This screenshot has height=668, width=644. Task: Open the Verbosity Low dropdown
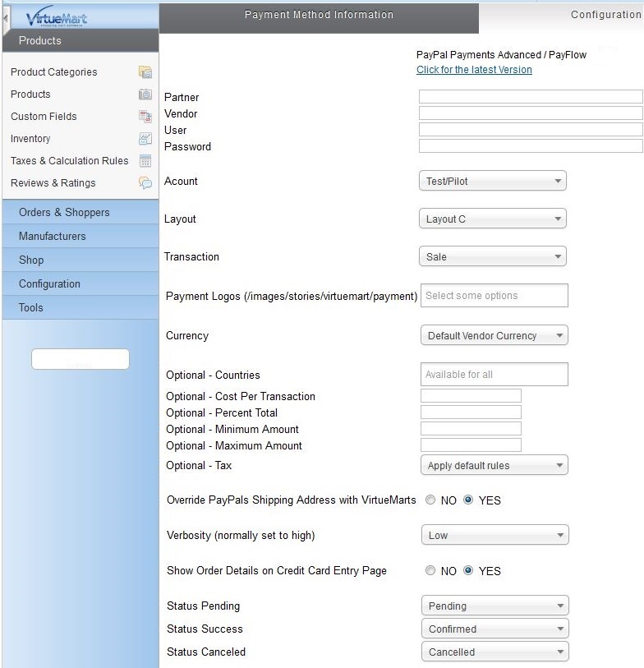[495, 535]
